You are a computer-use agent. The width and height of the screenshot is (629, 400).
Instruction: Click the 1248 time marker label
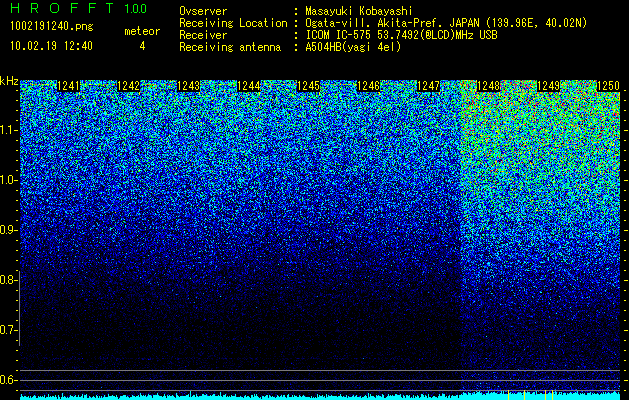tap(489, 86)
